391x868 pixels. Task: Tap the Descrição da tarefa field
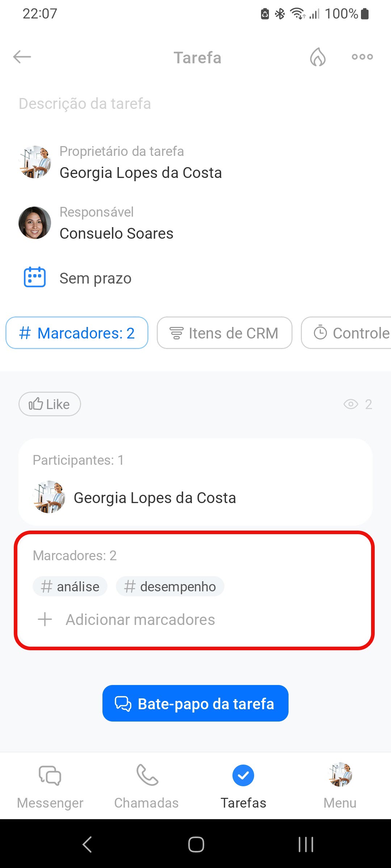pos(85,104)
